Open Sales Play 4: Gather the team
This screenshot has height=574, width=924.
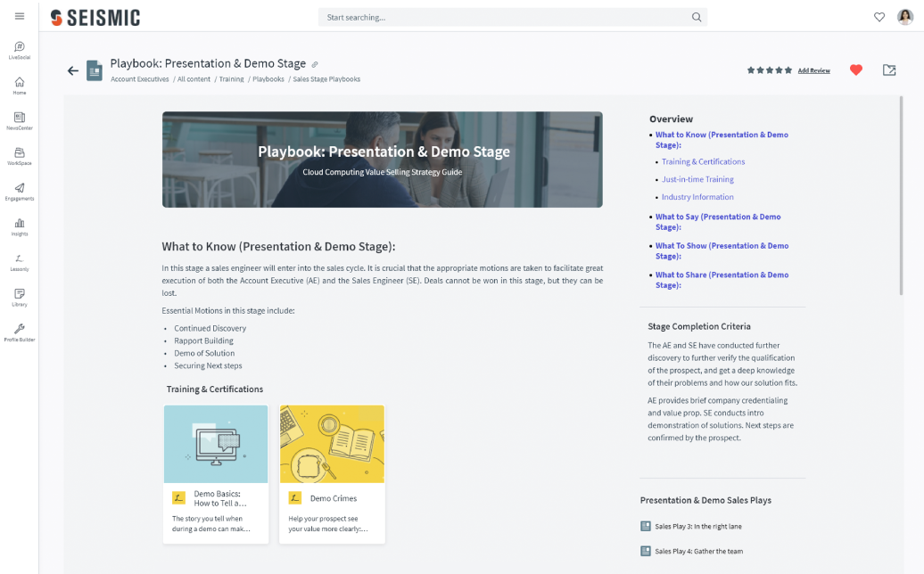[699, 551]
